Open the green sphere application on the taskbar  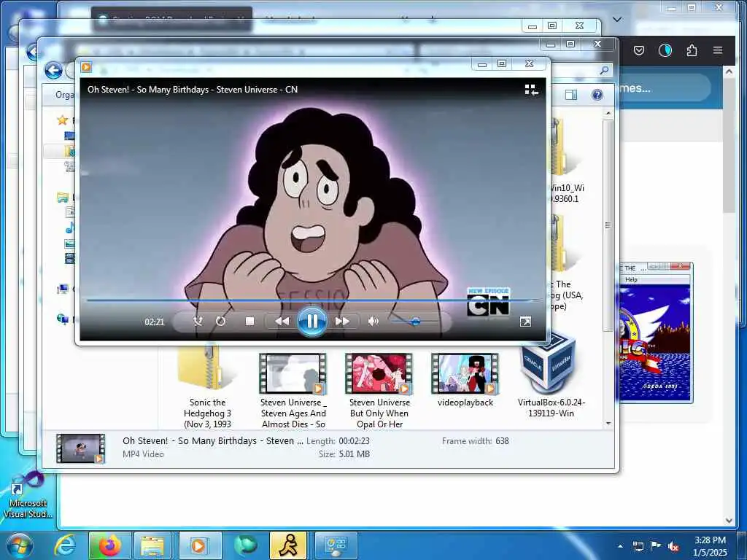click(245, 545)
